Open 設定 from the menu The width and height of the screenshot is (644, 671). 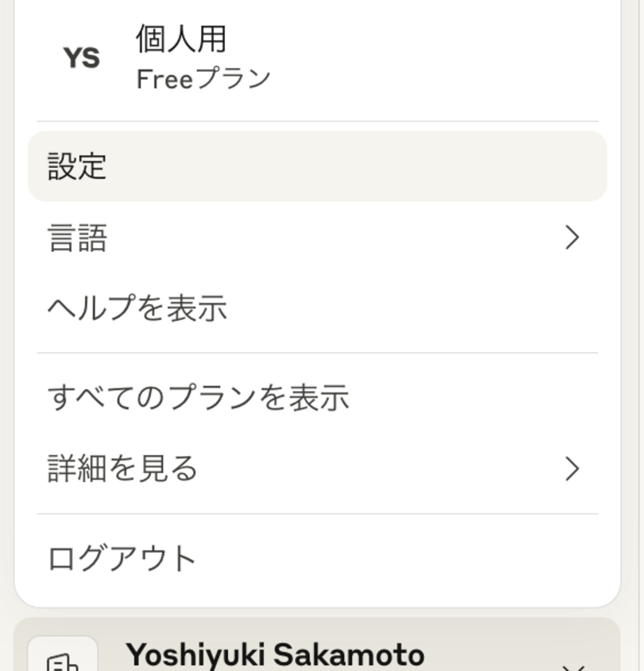point(77,166)
